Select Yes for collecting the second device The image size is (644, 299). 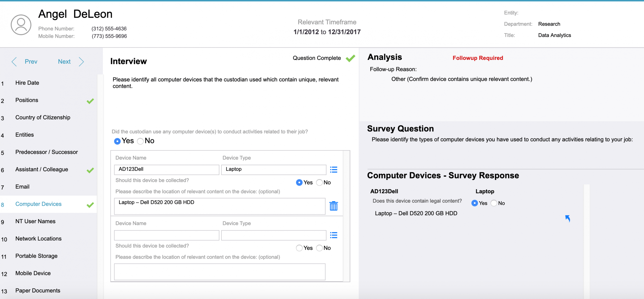[x=299, y=248]
